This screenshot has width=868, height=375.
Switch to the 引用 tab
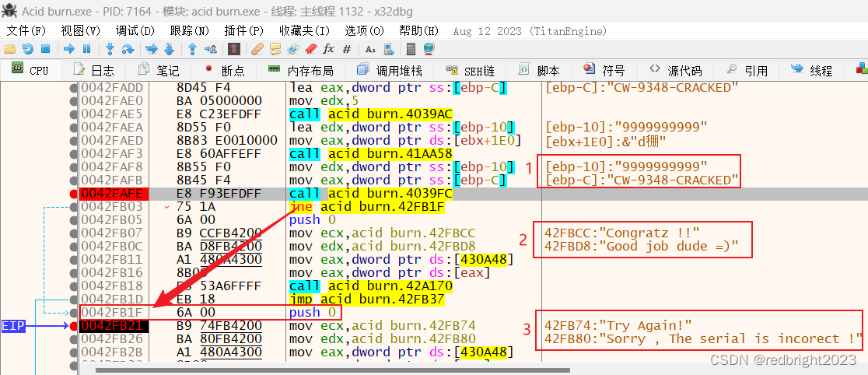tap(747, 70)
